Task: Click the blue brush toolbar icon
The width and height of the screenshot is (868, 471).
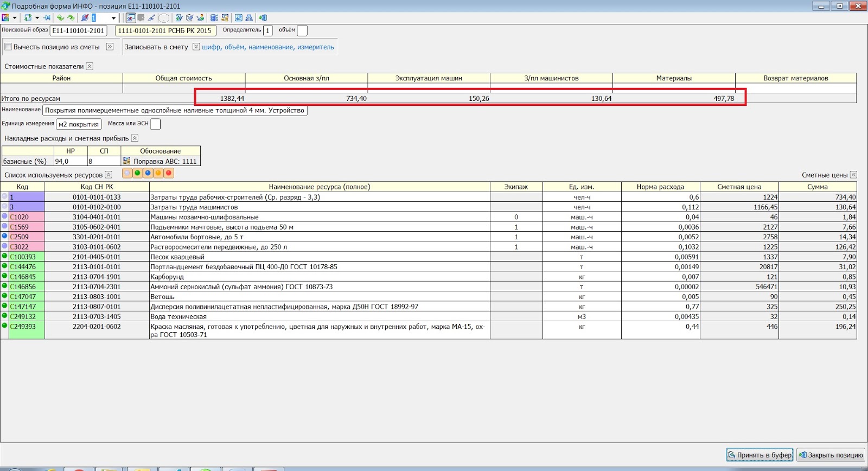Action: (x=151, y=18)
